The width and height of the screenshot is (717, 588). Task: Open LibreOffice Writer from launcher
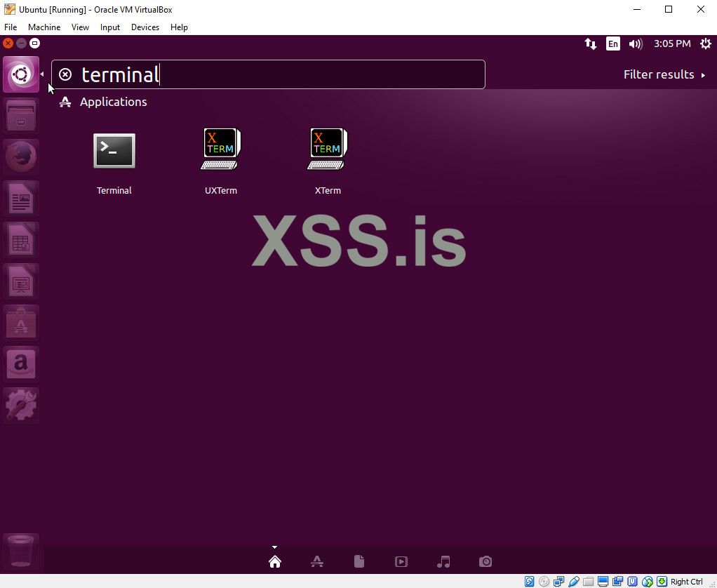pos(21,198)
